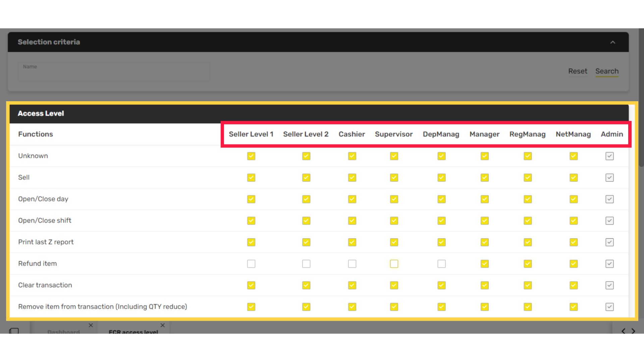
Task: Collapse the Selection criteria panel chevron
Action: 612,42
